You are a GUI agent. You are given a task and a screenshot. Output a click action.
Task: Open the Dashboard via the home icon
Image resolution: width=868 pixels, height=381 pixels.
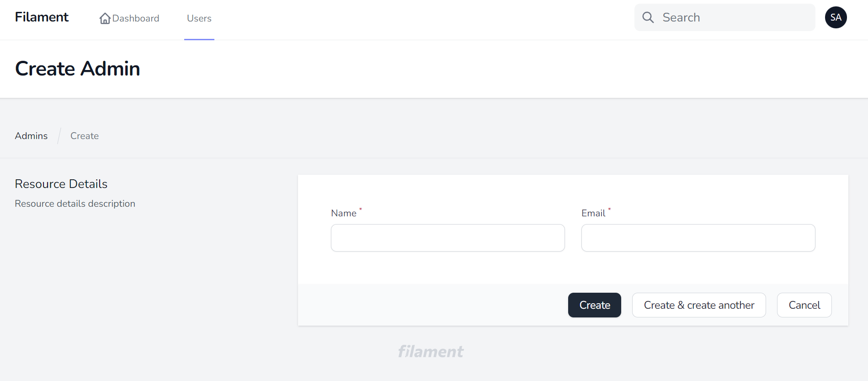[105, 18]
